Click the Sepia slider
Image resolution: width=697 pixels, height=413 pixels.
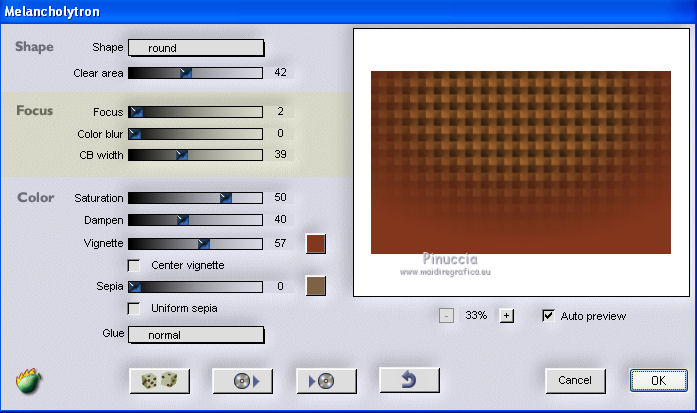(x=195, y=287)
